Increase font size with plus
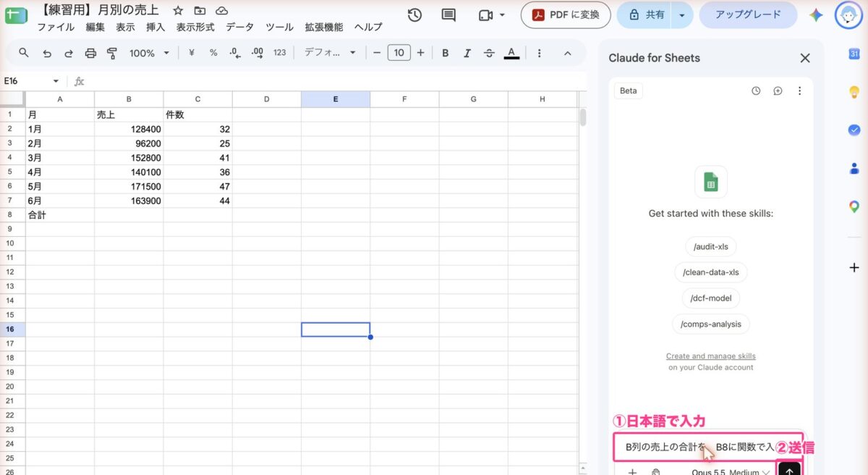Image resolution: width=868 pixels, height=475 pixels. [420, 53]
